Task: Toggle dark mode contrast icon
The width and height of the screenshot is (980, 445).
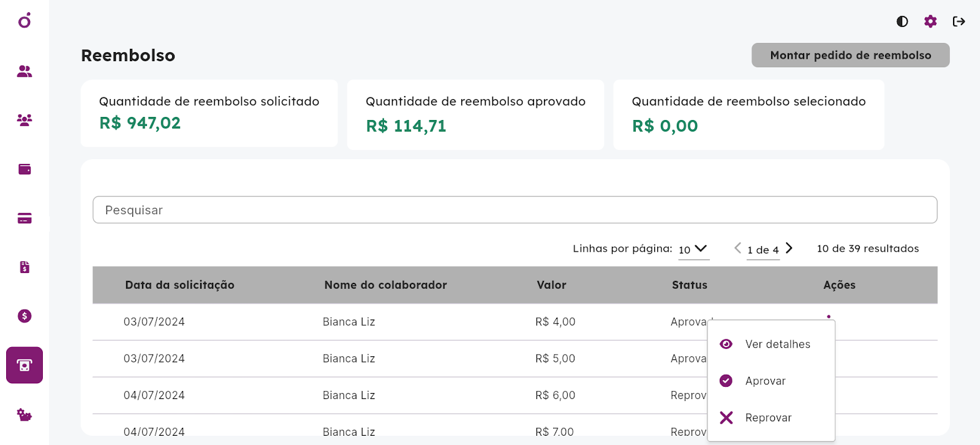Action: point(902,21)
